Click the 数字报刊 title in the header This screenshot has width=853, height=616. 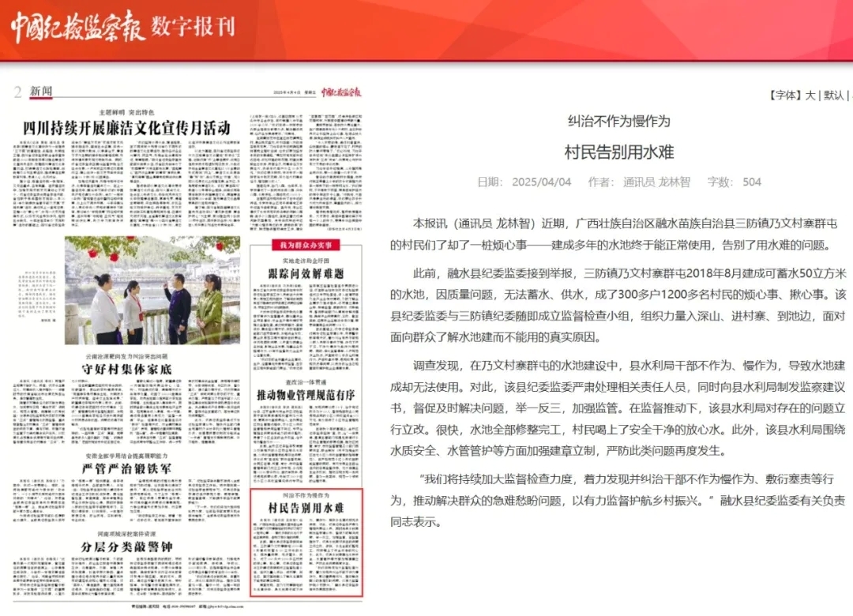pos(194,26)
